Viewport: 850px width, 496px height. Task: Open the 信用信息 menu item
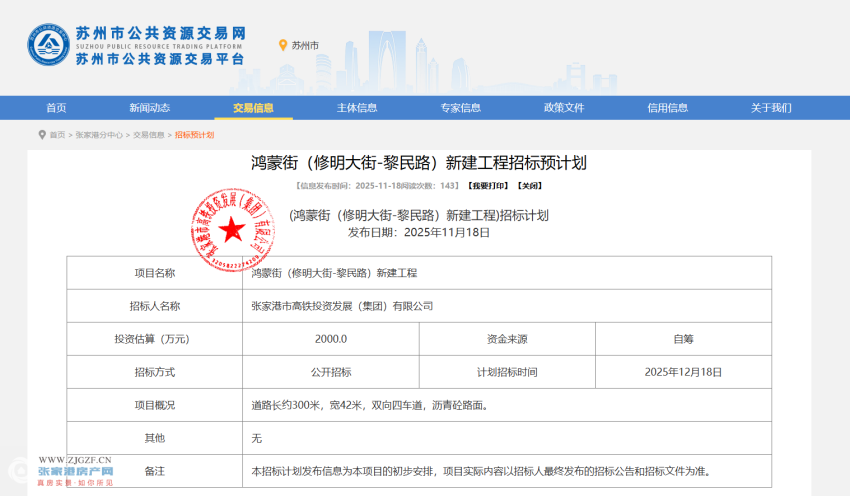pos(667,108)
